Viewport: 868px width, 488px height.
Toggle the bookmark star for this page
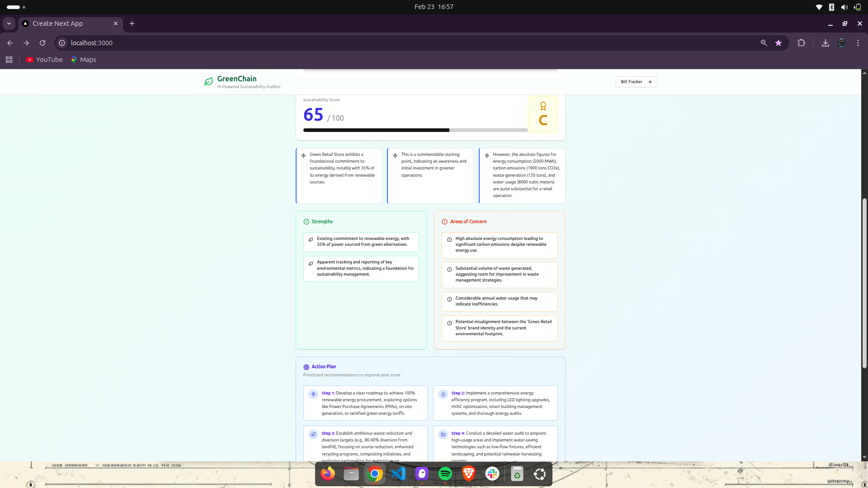[x=778, y=43]
